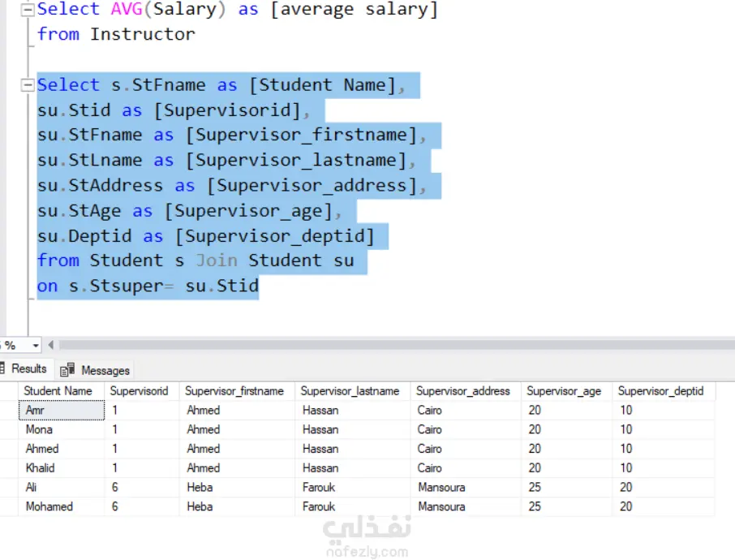This screenshot has height=560, width=735.
Task: Select the Amr cell in results
Action: (x=62, y=410)
